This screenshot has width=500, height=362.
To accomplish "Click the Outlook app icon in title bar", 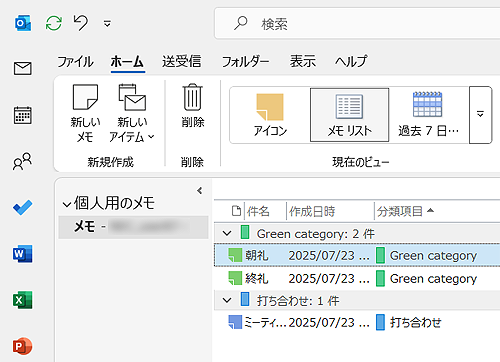I will point(23,23).
